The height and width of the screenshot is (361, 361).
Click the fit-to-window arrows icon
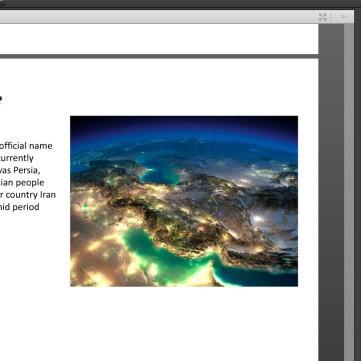click(322, 17)
